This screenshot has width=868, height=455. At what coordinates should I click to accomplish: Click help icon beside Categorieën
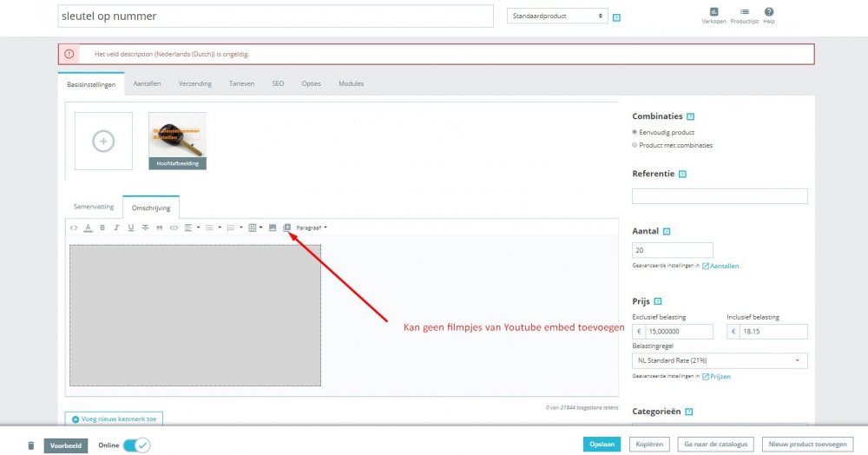(x=688, y=412)
